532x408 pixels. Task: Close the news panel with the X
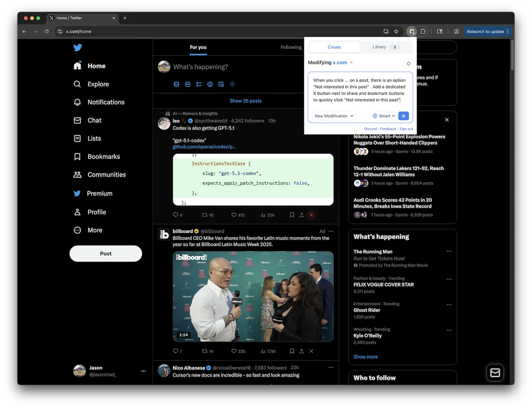447,120
